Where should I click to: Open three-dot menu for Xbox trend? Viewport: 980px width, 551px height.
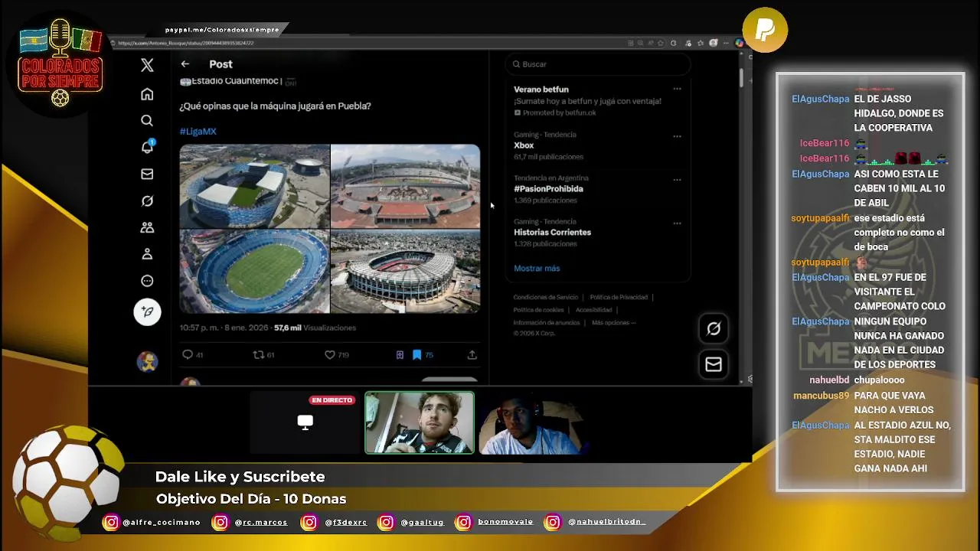[x=677, y=136]
